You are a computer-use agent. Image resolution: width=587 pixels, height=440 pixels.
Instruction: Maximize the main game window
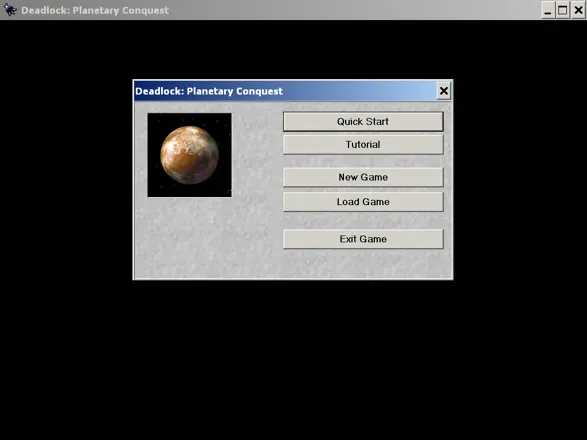(563, 10)
